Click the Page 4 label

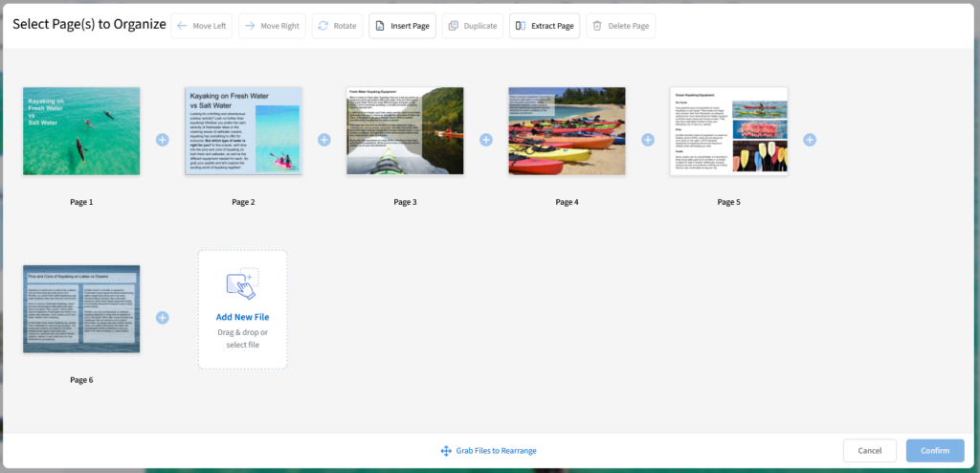click(x=567, y=202)
